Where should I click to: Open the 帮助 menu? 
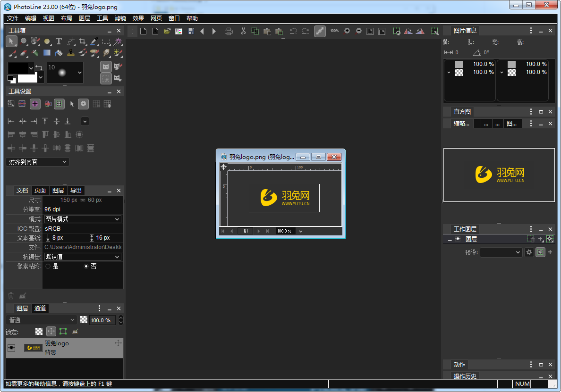point(192,18)
